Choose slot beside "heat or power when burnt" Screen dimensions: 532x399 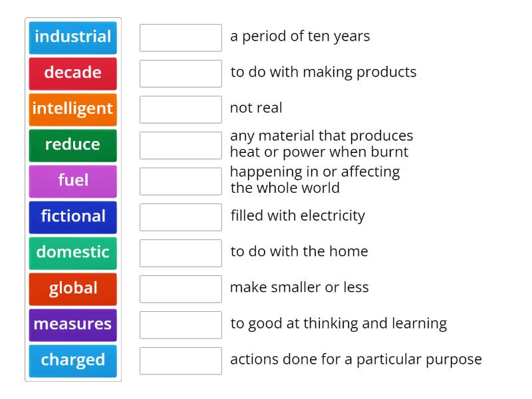pos(181,145)
